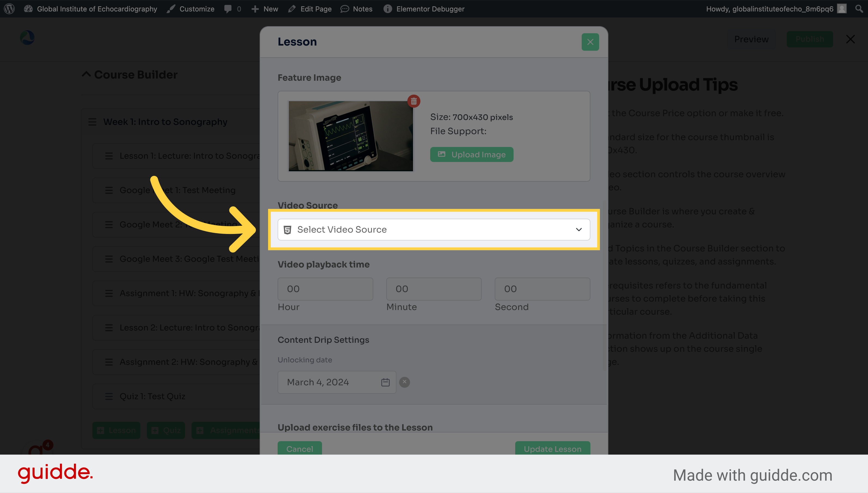868x493 pixels.
Task: Click the Hour input field for playback time
Action: (x=326, y=289)
